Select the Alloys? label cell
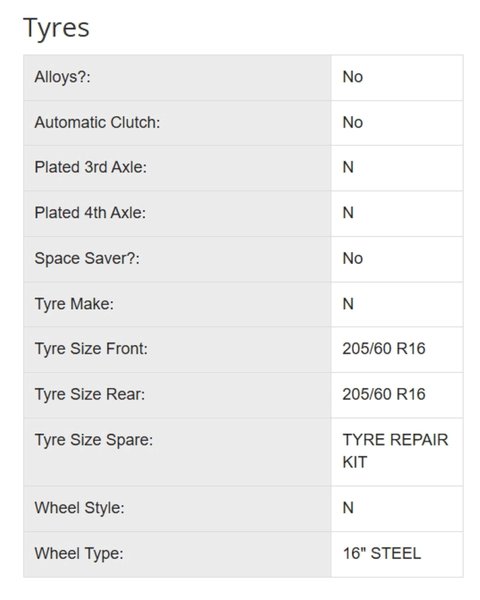Image resolution: width=480 pixels, height=600 pixels. 177,78
